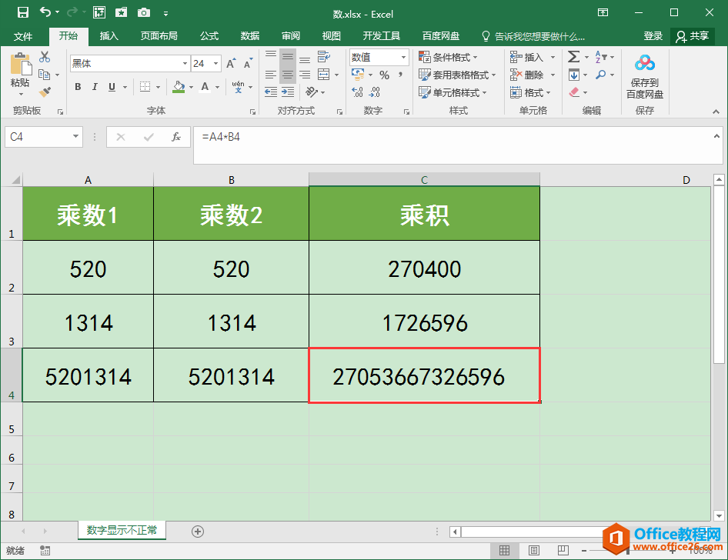Image resolution: width=728 pixels, height=560 pixels.
Task: Click merge and center cells
Action: point(324,75)
